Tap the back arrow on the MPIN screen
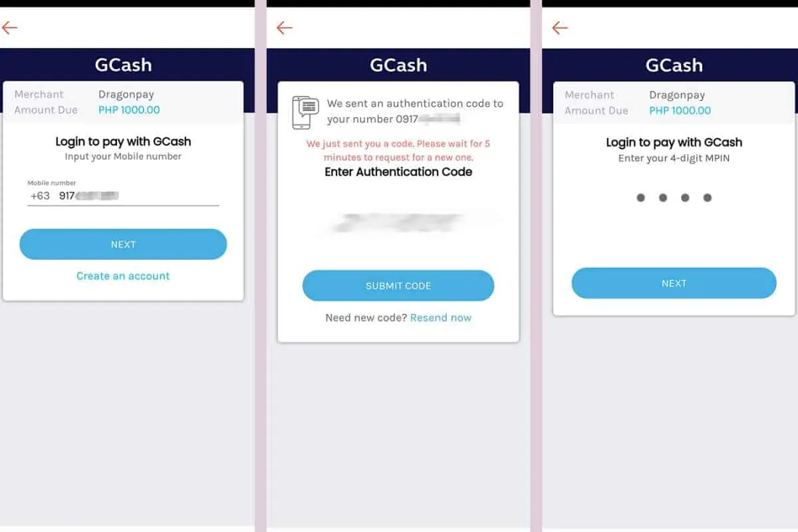Viewport: 798px width, 532px height. pyautogui.click(x=560, y=27)
